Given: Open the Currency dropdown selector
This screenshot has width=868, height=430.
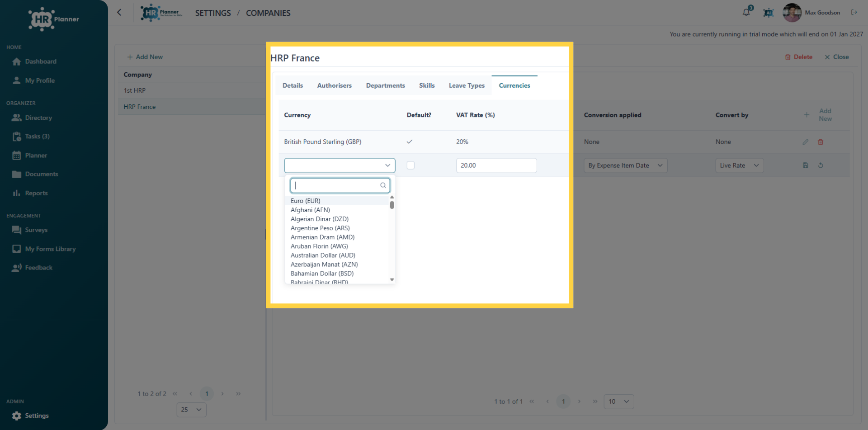Looking at the screenshot, I should [340, 165].
